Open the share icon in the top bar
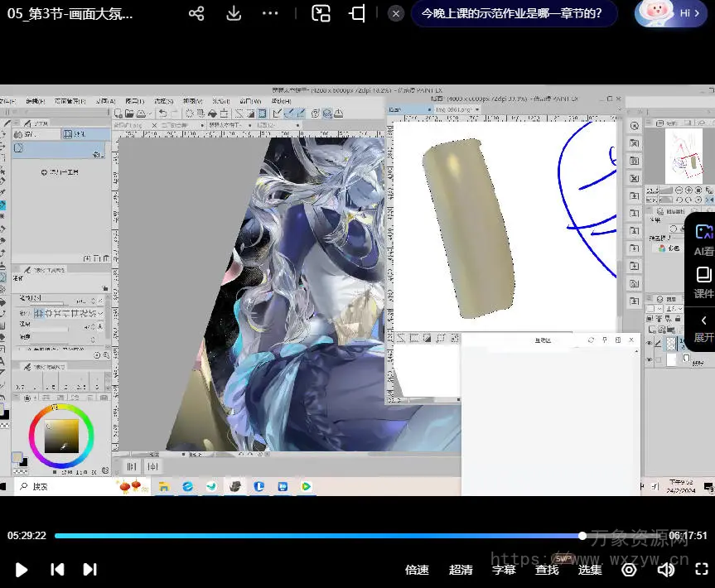The height and width of the screenshot is (588, 715). [196, 13]
